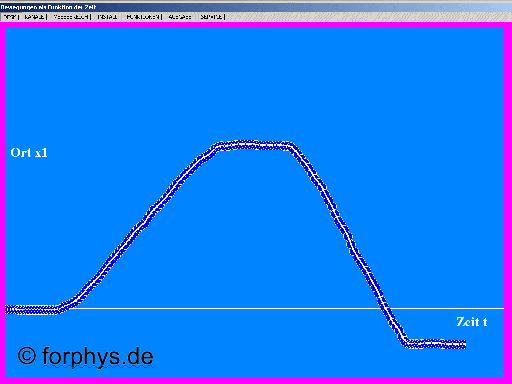Click the window title 'Bewegungen als Funktion der Zeit'

pos(48,7)
